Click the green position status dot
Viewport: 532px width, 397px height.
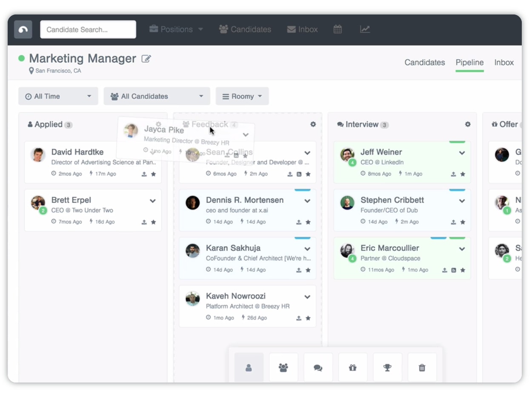22,58
